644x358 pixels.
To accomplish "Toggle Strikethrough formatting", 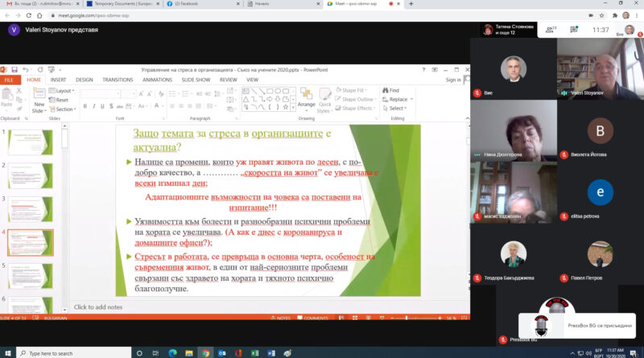I will 119,106.
